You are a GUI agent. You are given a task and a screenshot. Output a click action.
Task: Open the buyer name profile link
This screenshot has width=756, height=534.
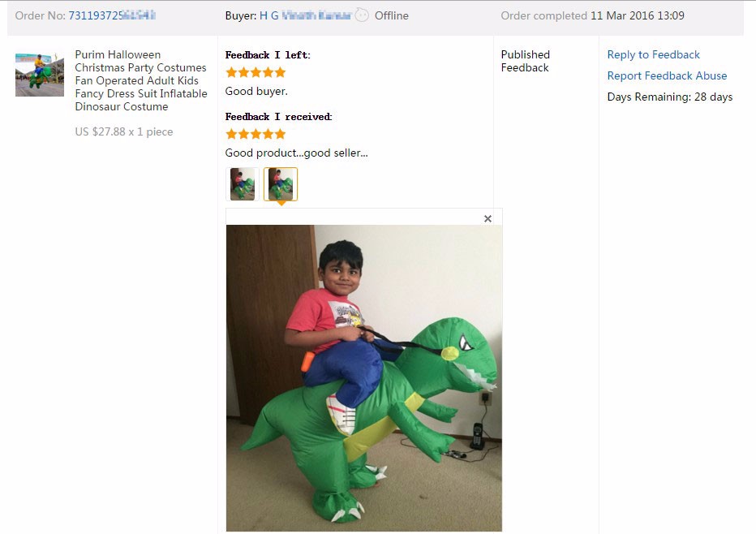pos(305,15)
